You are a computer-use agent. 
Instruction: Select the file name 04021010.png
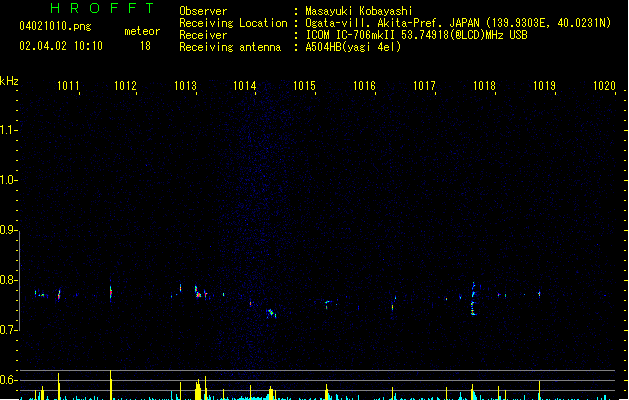(55, 26)
